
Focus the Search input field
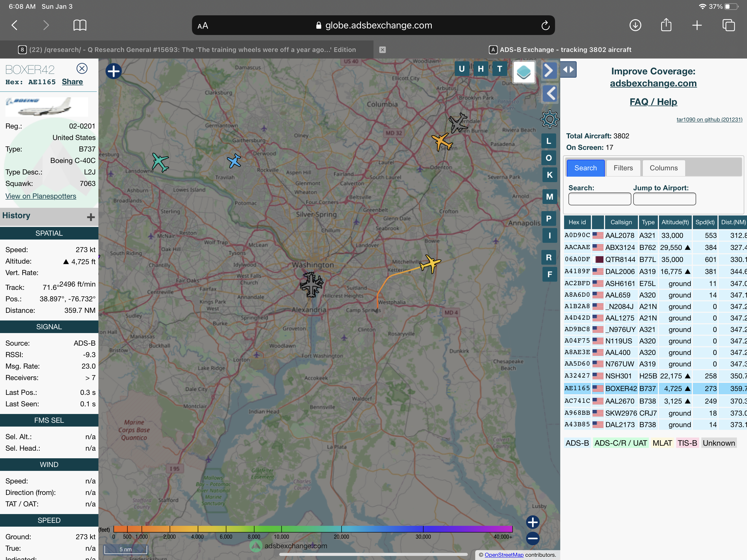tap(599, 199)
